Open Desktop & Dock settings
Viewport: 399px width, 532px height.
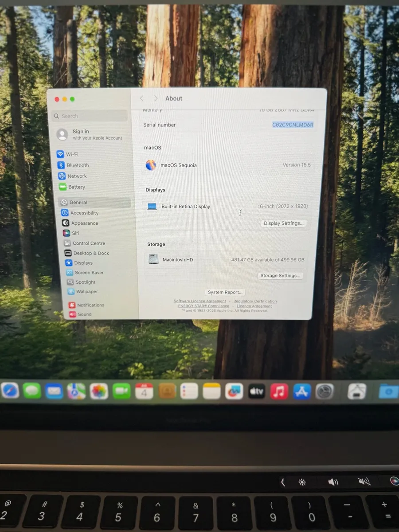[x=91, y=253]
